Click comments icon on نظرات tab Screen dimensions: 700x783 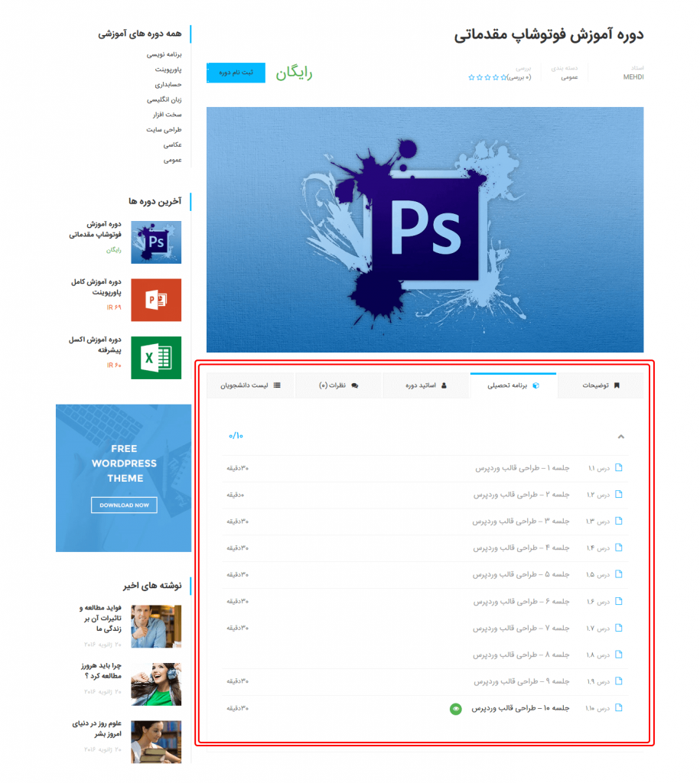point(355,385)
